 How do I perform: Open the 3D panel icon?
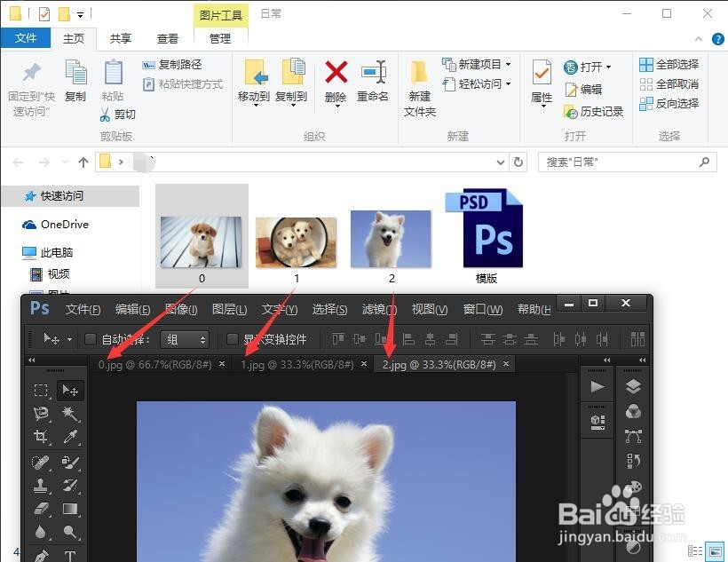597,421
